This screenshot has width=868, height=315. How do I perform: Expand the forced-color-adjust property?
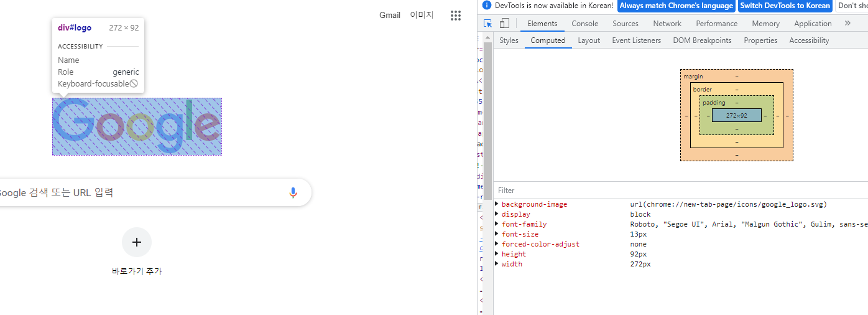497,244
